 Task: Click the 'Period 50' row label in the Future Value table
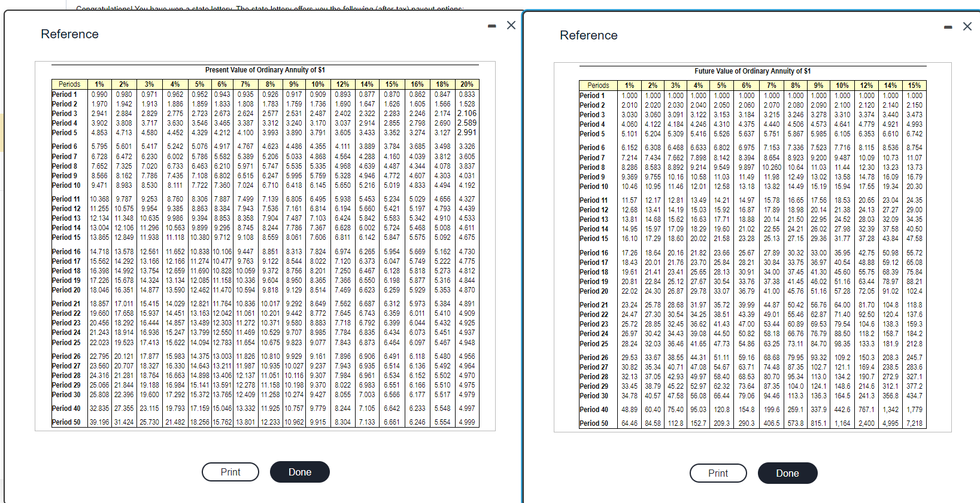pos(594,423)
